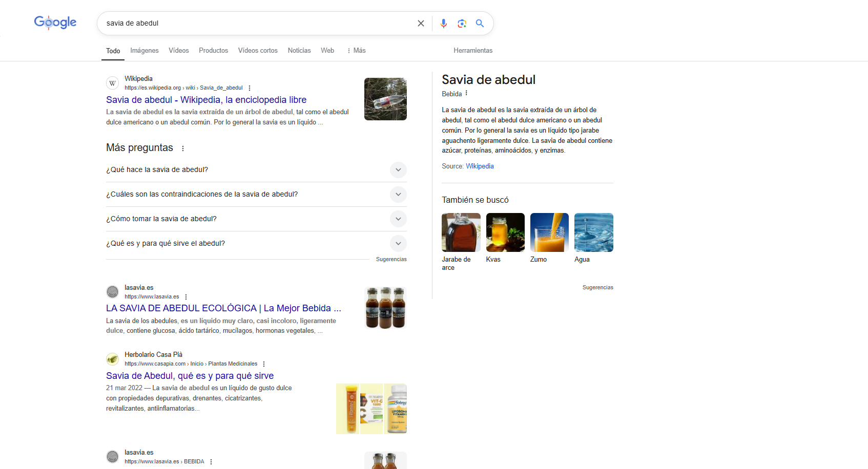The height and width of the screenshot is (469, 868).
Task: Open Herramientas search tools
Action: click(472, 50)
